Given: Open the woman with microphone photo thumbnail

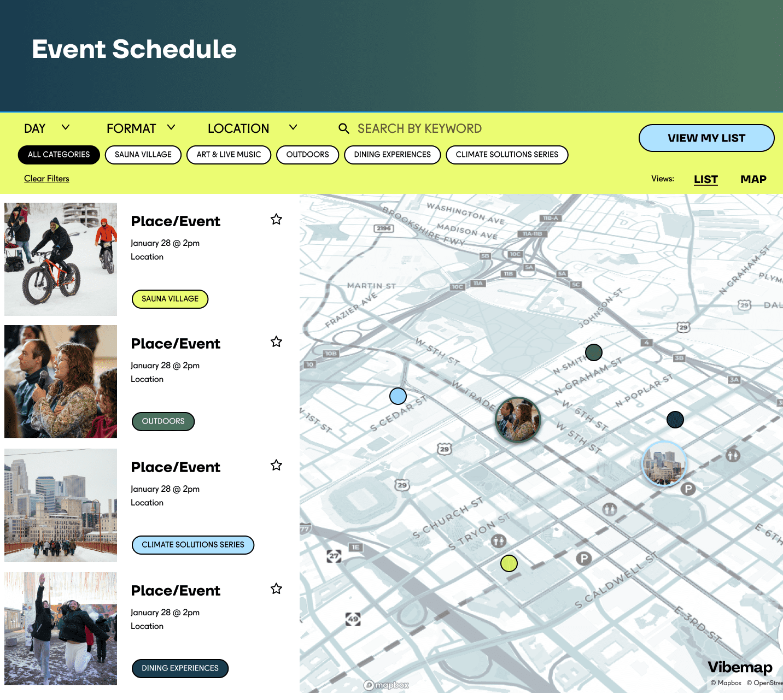Looking at the screenshot, I should point(61,382).
